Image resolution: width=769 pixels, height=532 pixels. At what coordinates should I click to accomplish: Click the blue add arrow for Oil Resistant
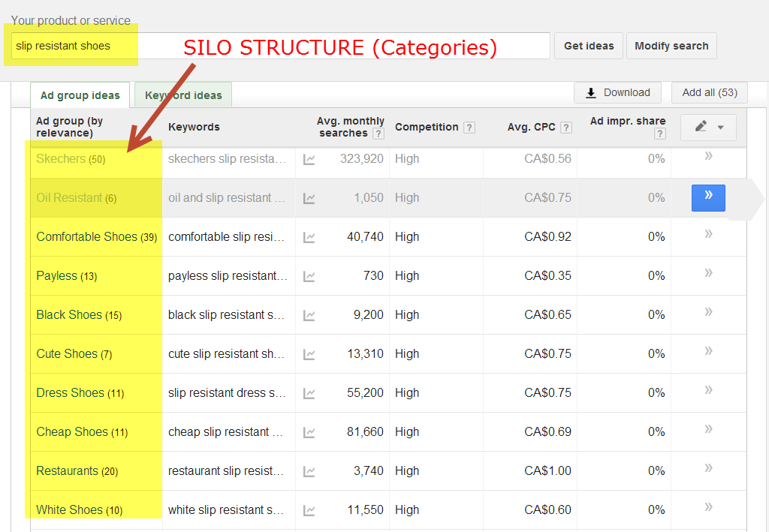[x=708, y=198]
